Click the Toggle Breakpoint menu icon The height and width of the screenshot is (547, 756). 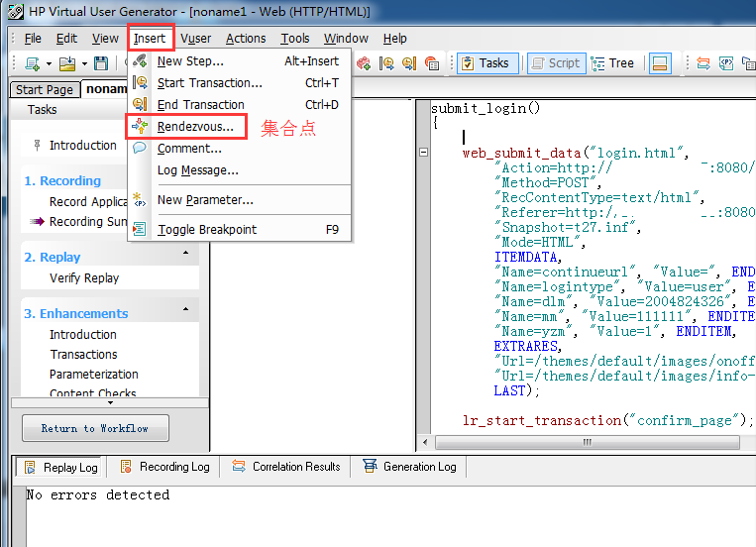(x=140, y=229)
